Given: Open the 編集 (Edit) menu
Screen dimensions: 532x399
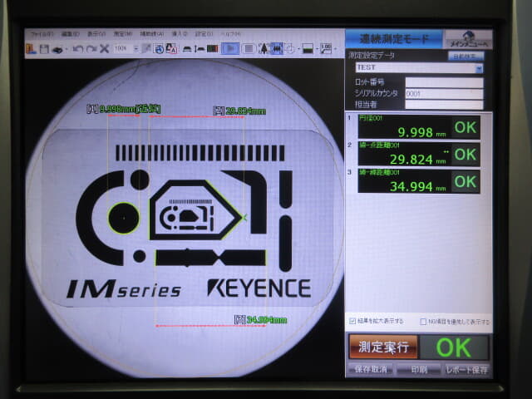Looking at the screenshot, I should [x=70, y=34].
